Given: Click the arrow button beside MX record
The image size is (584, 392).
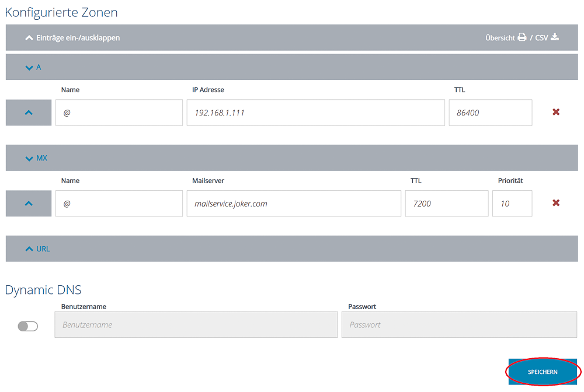Looking at the screenshot, I should pyautogui.click(x=29, y=204).
